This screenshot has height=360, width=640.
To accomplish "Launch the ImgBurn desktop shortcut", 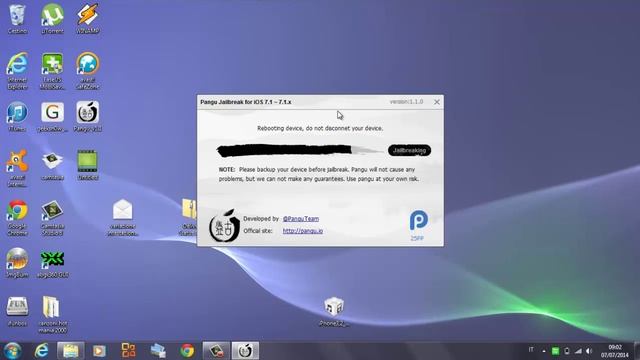I will coord(17,263).
